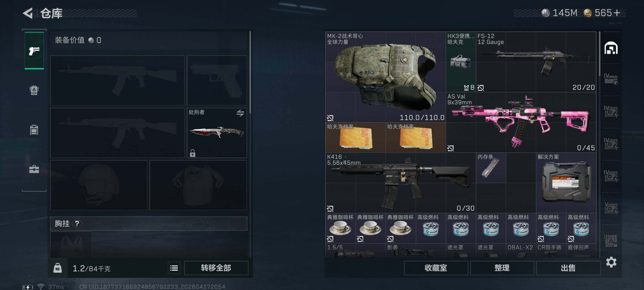Open the backpack tab in the left sidebar
644x290 pixels.
[x=34, y=90]
